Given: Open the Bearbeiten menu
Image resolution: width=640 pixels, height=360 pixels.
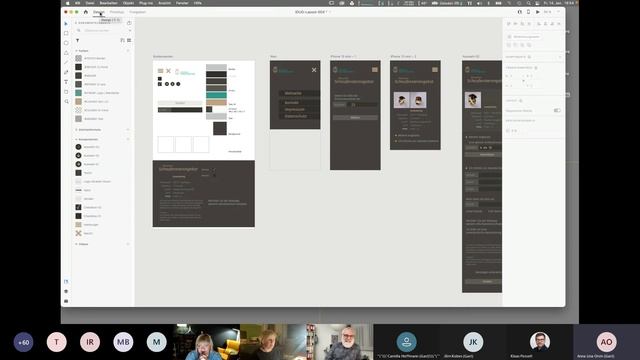Looking at the screenshot, I should (x=108, y=3).
